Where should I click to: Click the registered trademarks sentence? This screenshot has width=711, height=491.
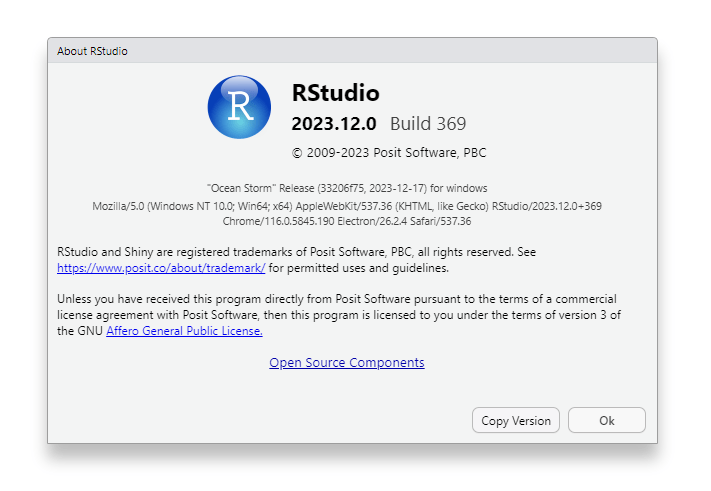pyautogui.click(x=297, y=260)
